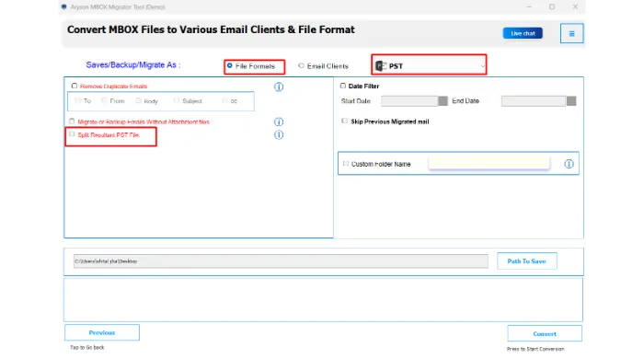Click the Start Date input field
Image resolution: width=644 pixels, height=359 pixels.
[x=409, y=101]
